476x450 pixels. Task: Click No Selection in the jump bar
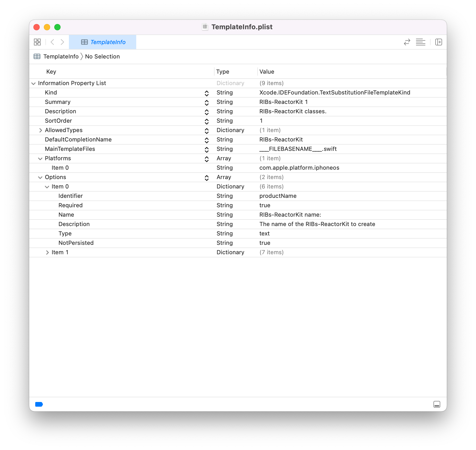102,56
